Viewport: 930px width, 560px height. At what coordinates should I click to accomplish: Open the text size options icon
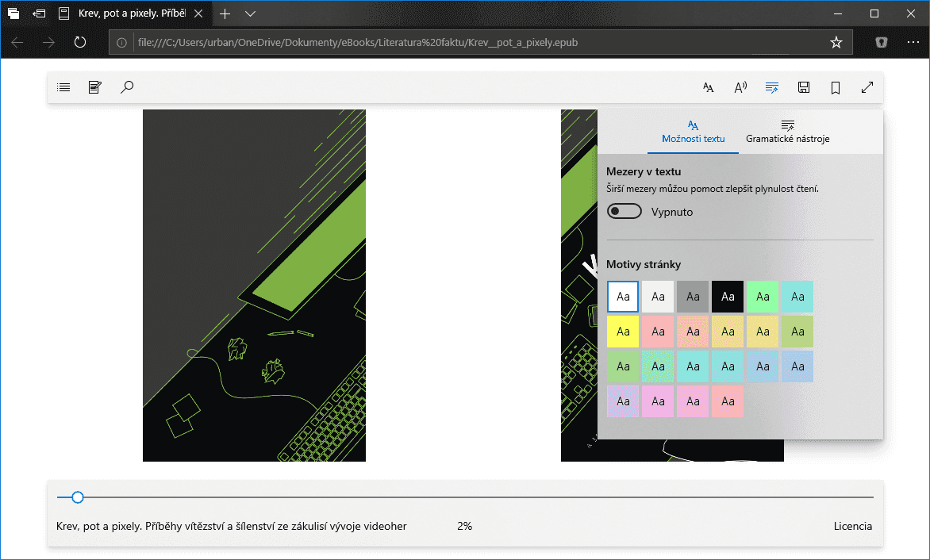[x=708, y=88]
